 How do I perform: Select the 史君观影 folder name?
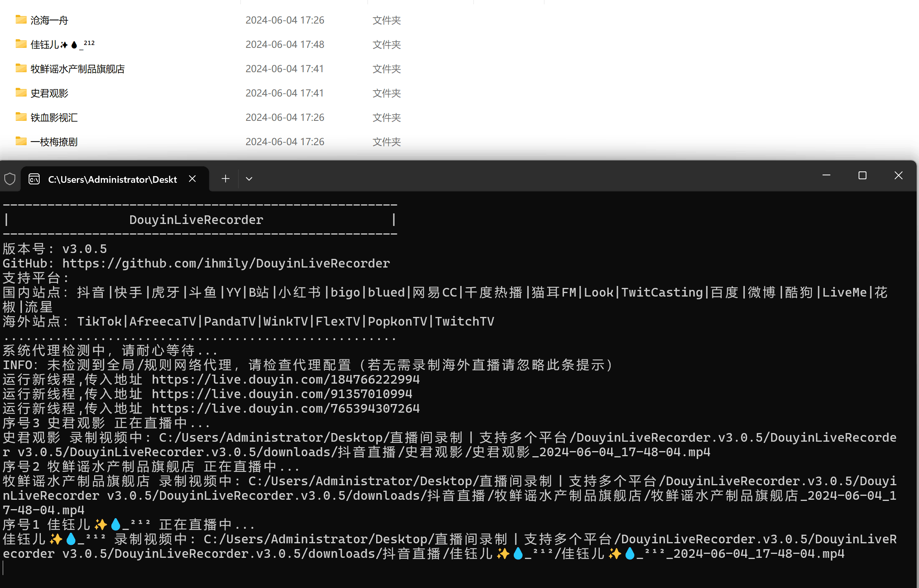(49, 93)
